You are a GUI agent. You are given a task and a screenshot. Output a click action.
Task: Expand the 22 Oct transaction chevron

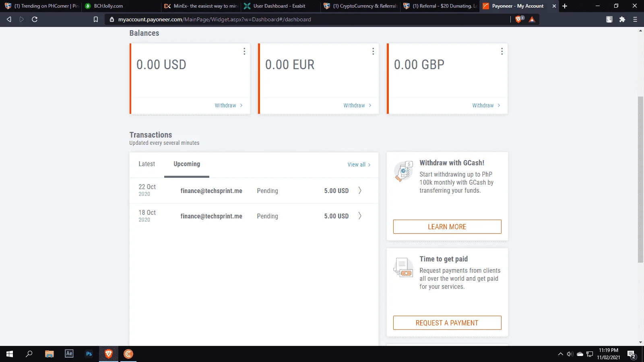pyautogui.click(x=360, y=190)
